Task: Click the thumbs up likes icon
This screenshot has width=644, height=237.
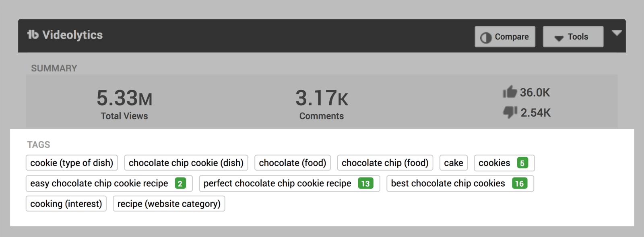Action: click(x=510, y=92)
